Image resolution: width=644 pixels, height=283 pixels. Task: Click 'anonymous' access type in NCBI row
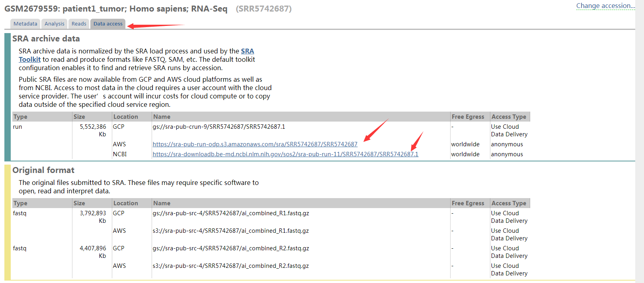[507, 154]
